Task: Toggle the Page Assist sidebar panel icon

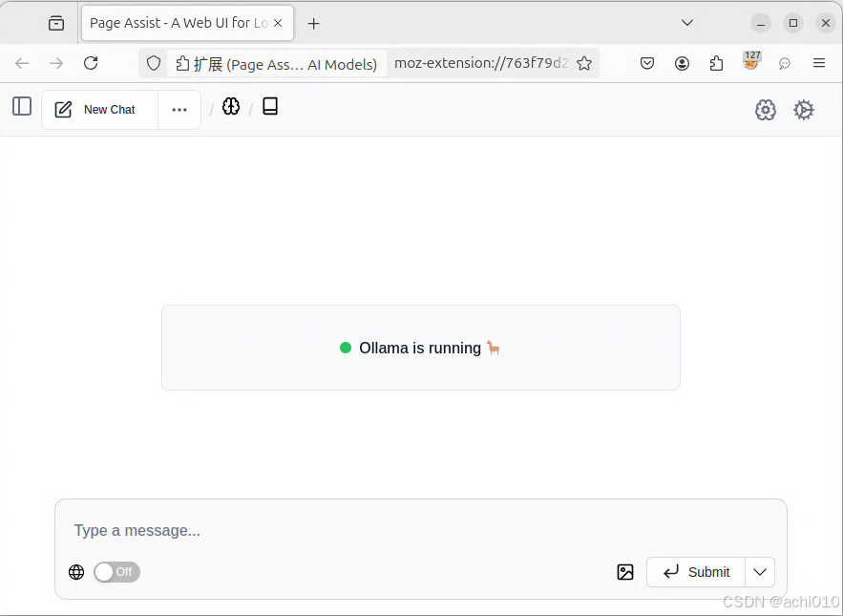Action: coord(22,106)
